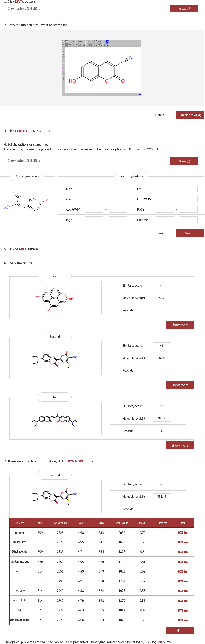The height and width of the screenshot is (644, 205).
Task: Expand Show more for Third result
Action: pyautogui.click(x=180, y=445)
